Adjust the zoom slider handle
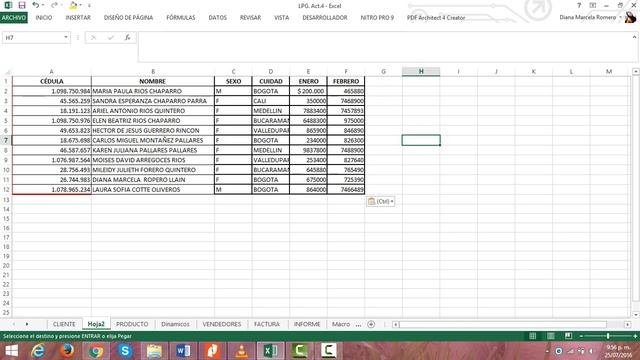The height and width of the screenshot is (360, 640). coord(608,336)
